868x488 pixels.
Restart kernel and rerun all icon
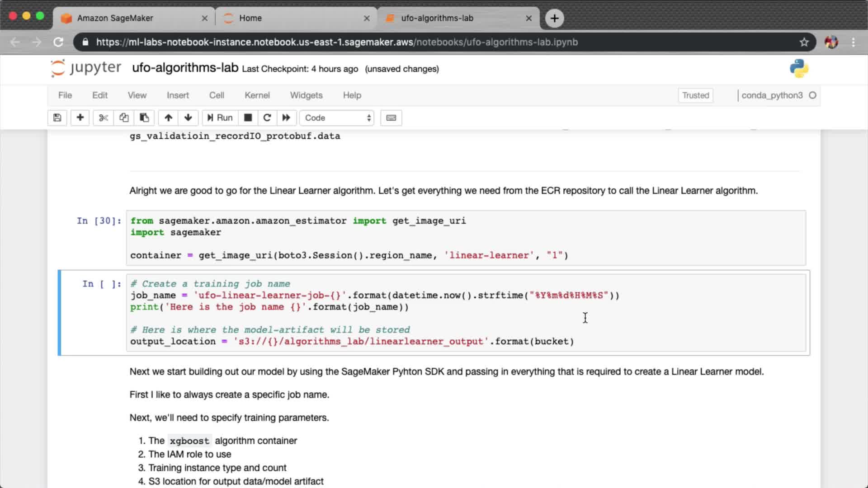[x=286, y=118]
